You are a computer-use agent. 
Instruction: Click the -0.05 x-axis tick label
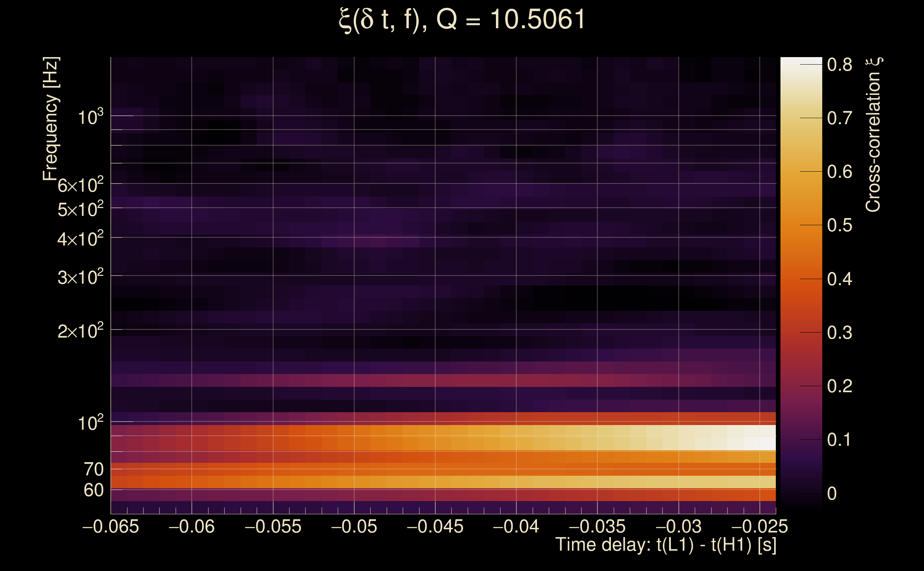click(x=354, y=527)
